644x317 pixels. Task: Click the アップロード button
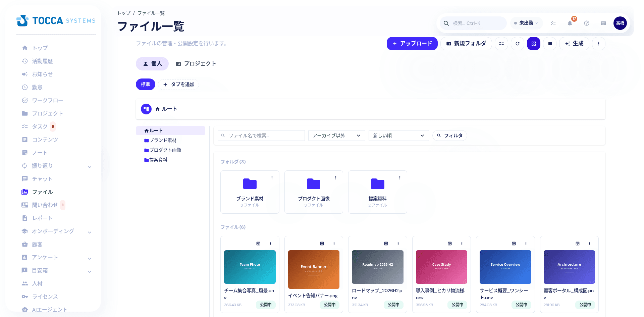point(412,44)
